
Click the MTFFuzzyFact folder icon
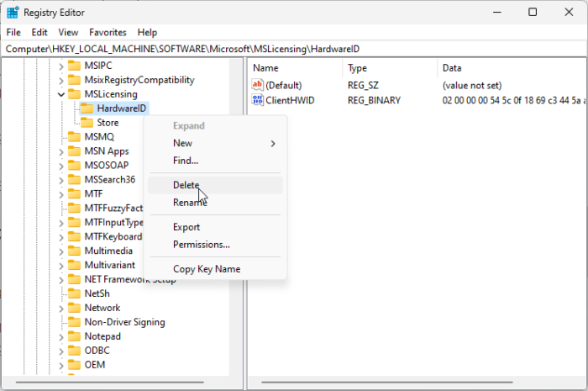click(74, 209)
